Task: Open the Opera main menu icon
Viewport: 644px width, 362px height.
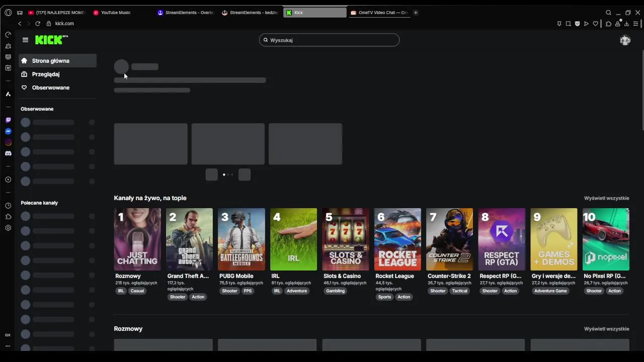Action: 8,13
